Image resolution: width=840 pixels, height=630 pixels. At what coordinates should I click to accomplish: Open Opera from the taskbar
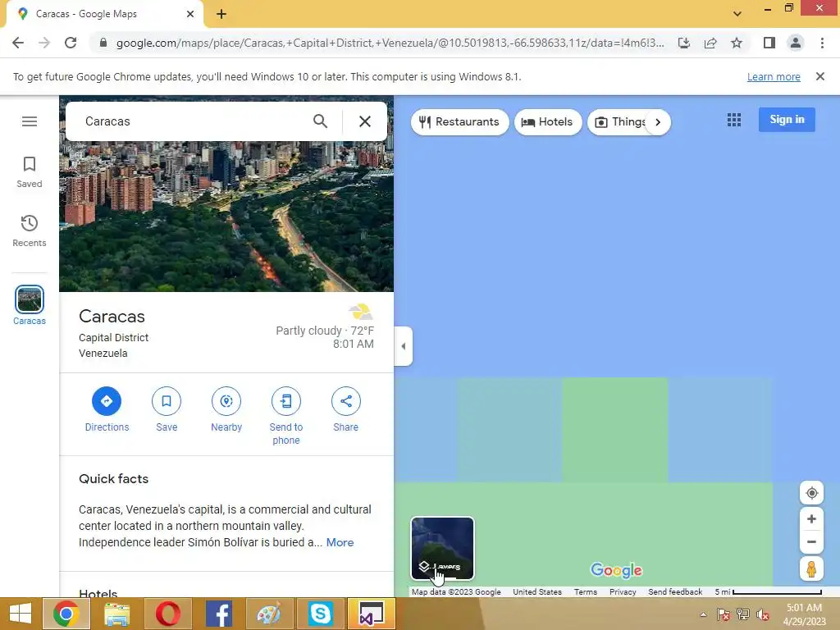click(167, 614)
